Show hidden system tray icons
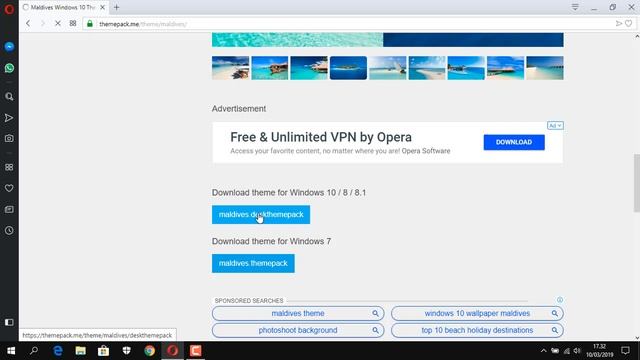640x360 pixels. pyautogui.click(x=543, y=351)
